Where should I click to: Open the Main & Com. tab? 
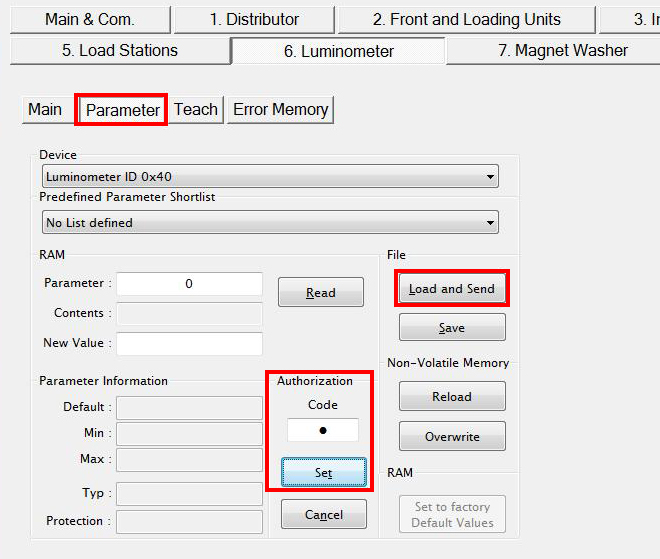pyautogui.click(x=89, y=19)
